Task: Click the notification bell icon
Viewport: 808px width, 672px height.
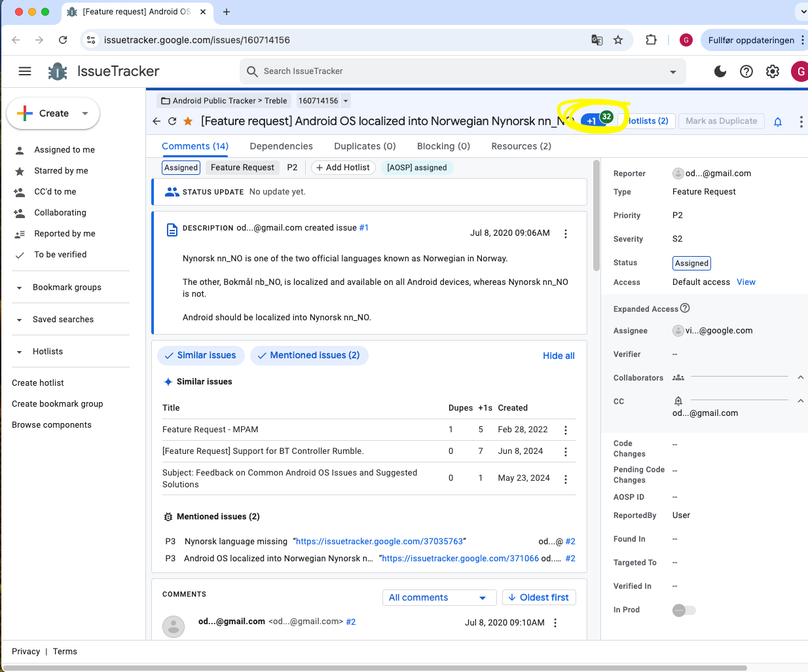Action: pyautogui.click(x=778, y=122)
